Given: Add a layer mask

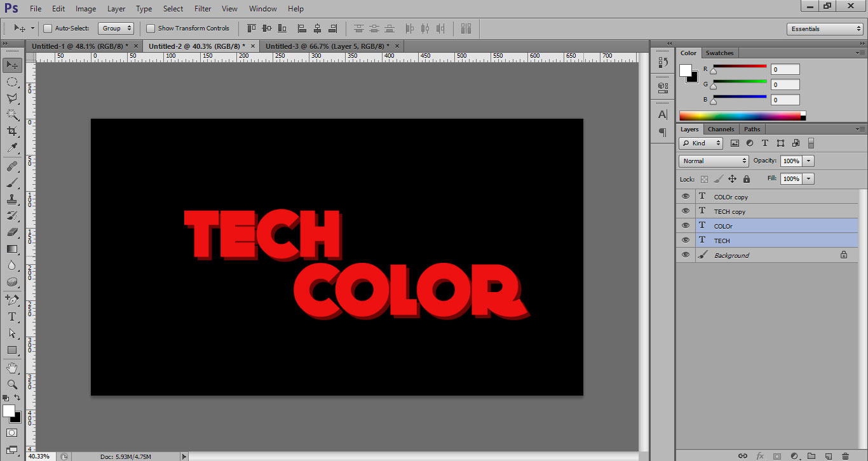Looking at the screenshot, I should coord(778,456).
